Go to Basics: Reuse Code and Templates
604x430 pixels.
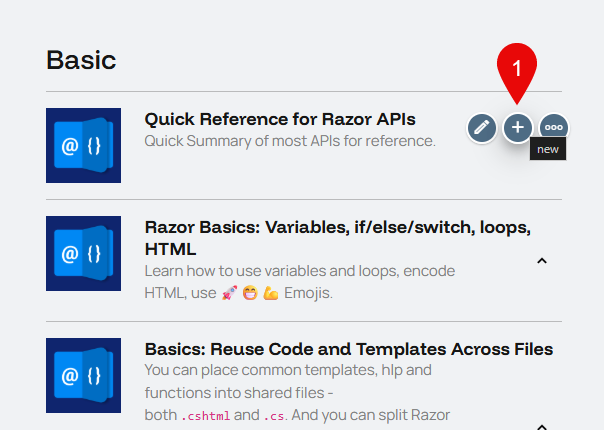(x=348, y=349)
